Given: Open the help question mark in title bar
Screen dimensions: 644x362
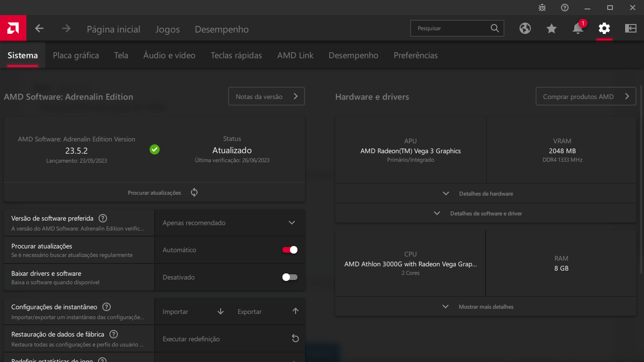Looking at the screenshot, I should [565, 8].
